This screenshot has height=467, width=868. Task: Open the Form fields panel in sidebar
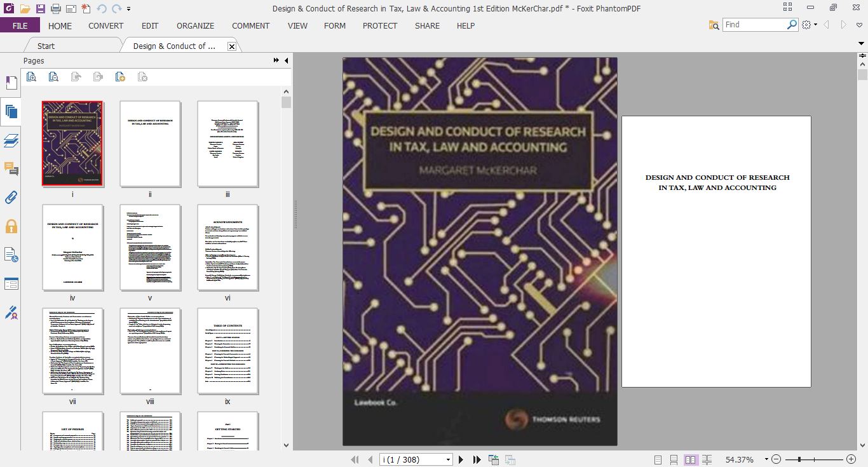pyautogui.click(x=11, y=283)
